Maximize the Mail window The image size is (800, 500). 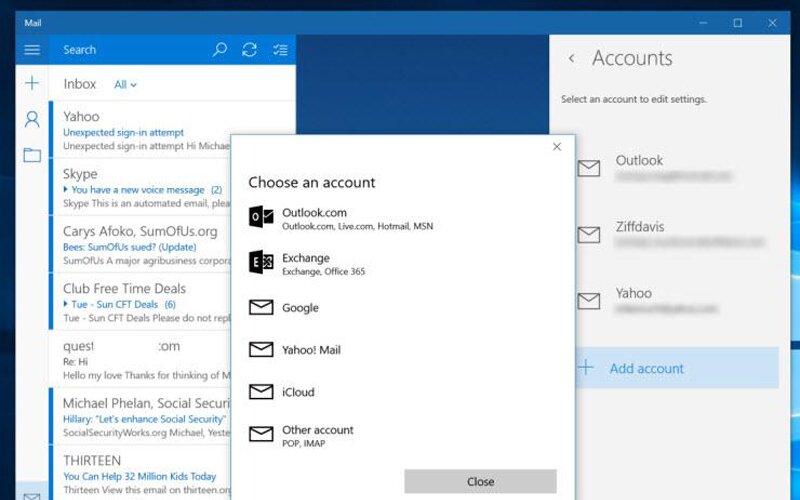click(738, 23)
